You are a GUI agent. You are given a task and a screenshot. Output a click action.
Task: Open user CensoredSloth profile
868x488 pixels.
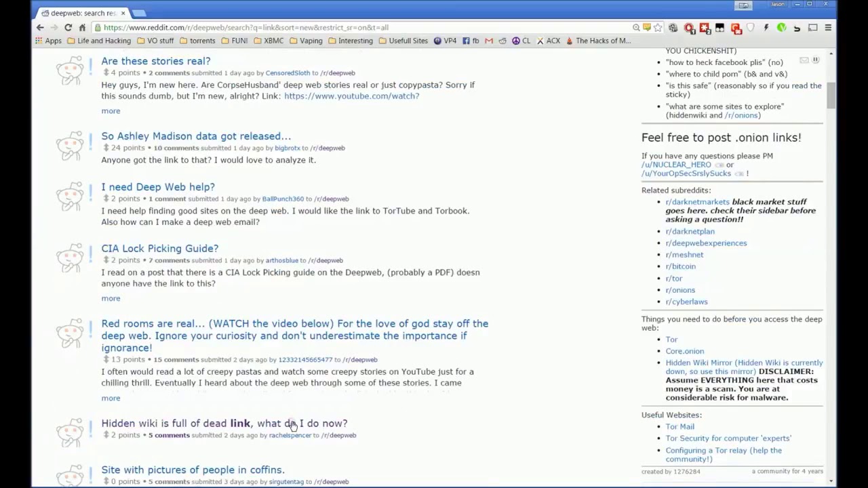point(288,73)
